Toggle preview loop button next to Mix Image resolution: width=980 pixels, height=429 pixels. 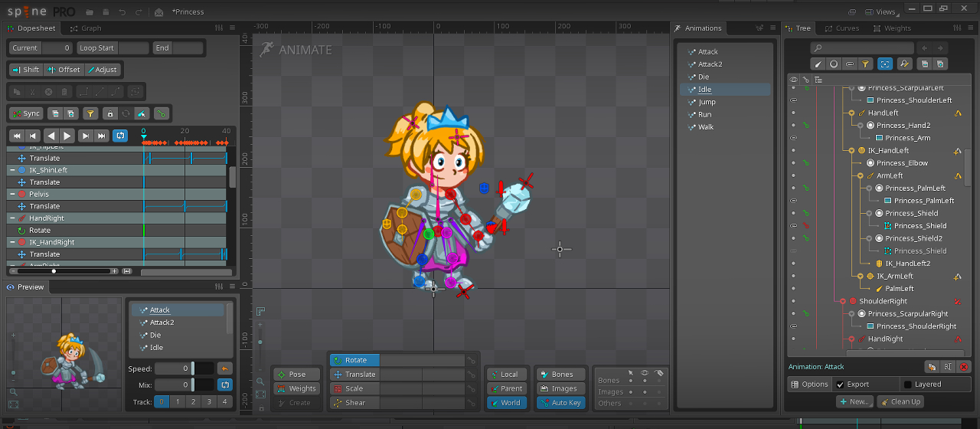225,385
